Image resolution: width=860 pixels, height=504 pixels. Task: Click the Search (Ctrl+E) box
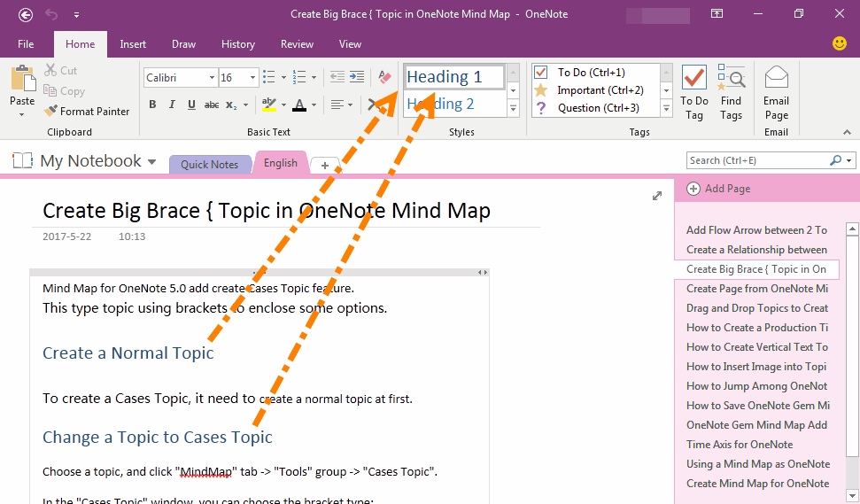tap(757, 160)
